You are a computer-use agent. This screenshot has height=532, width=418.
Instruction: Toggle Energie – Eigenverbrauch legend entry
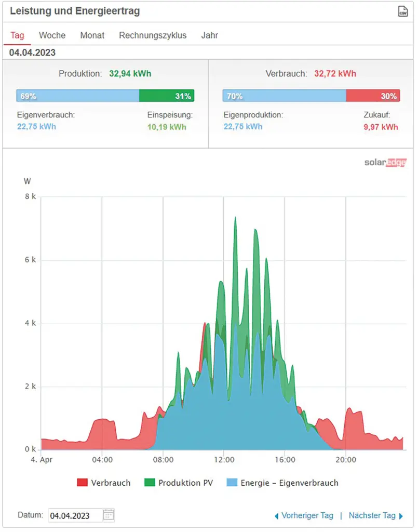pos(282,483)
